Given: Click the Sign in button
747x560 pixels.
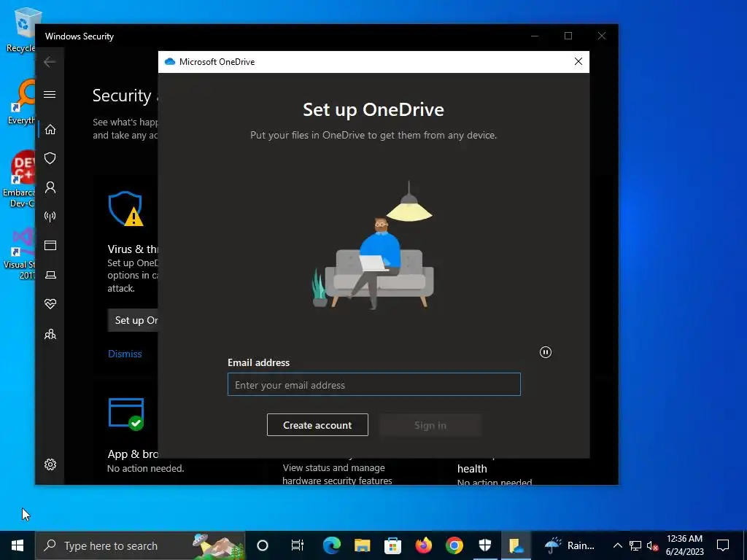Looking at the screenshot, I should [430, 425].
